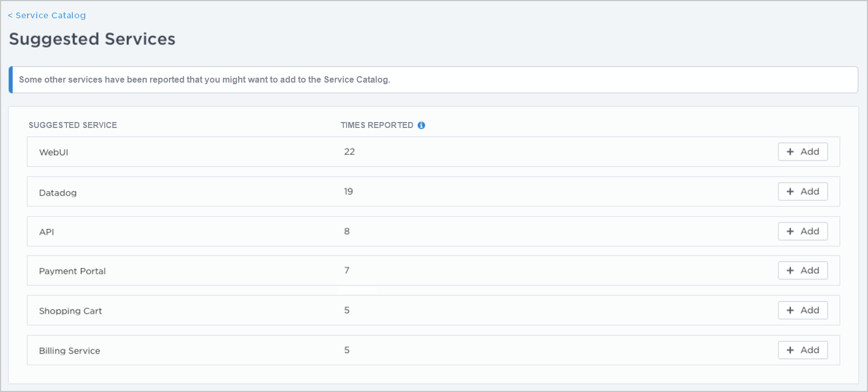Viewport: 868px width, 392px height.
Task: Click the SUGGESTED SERVICE column header
Action: click(x=73, y=125)
